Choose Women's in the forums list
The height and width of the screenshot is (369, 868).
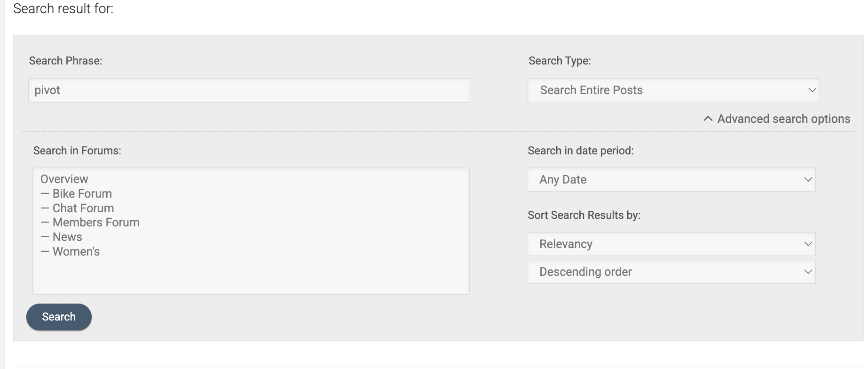point(76,252)
